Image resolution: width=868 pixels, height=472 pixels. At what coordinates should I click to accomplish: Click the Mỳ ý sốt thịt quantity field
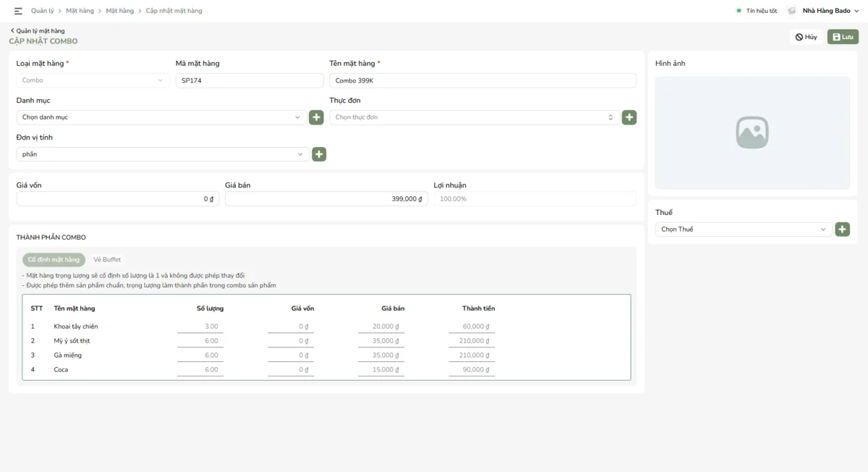(200, 341)
